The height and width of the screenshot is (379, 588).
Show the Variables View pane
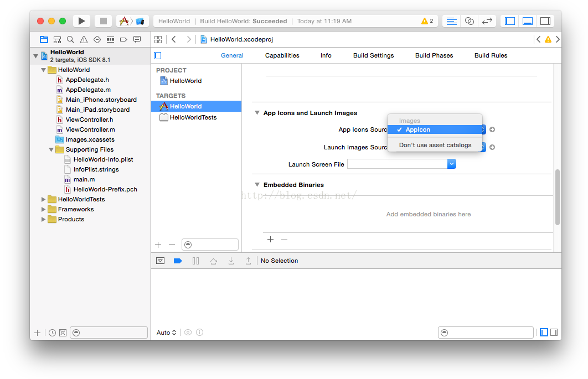544,332
